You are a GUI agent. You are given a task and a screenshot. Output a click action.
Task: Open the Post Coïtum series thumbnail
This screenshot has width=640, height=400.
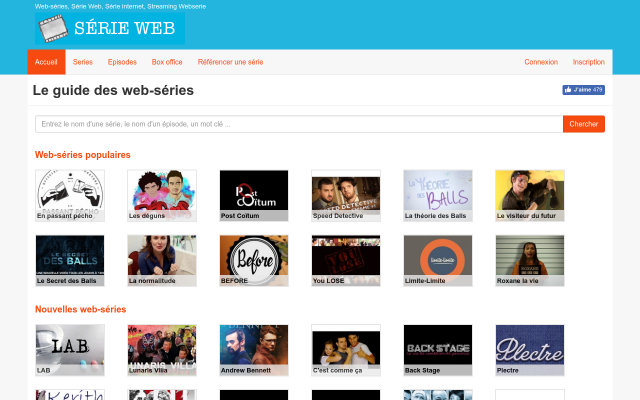point(254,196)
